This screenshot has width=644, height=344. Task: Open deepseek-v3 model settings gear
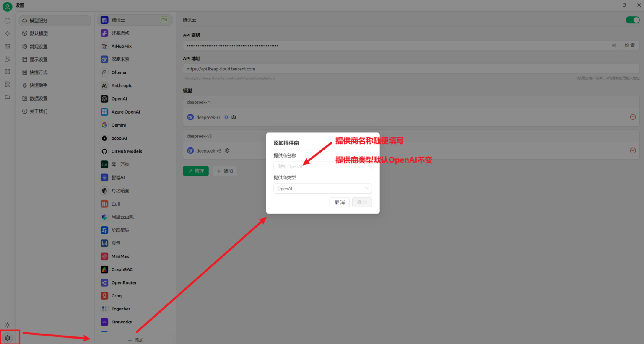pyautogui.click(x=227, y=150)
